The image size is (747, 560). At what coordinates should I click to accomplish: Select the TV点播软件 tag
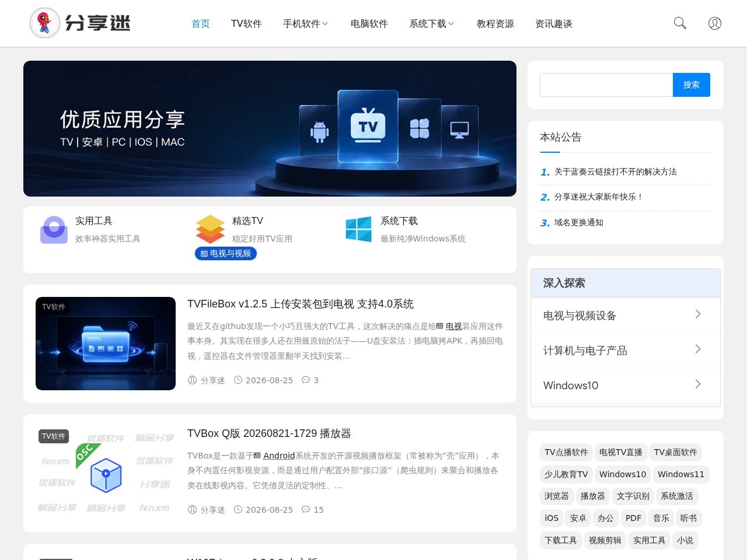coord(566,452)
